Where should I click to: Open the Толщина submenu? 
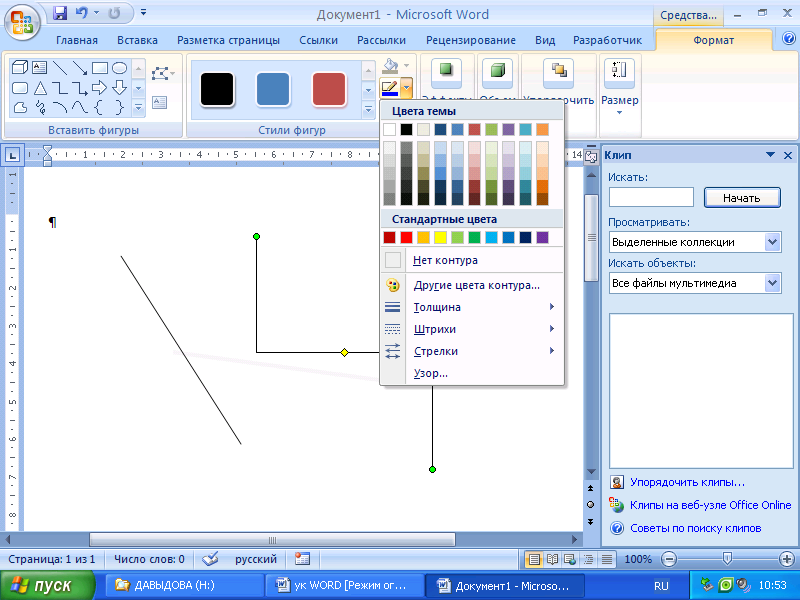[472, 307]
